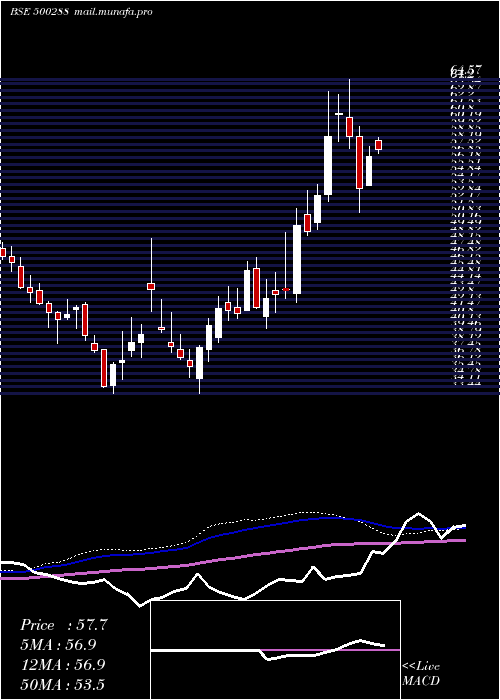Select the '50MA : 53.5' value
The width and height of the screenshot is (500, 700).
[62, 685]
